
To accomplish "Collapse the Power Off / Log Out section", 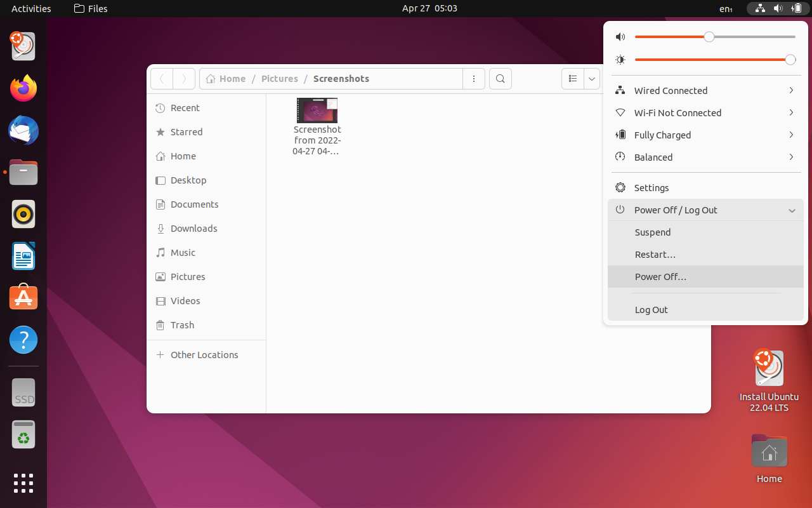I will coord(705,210).
